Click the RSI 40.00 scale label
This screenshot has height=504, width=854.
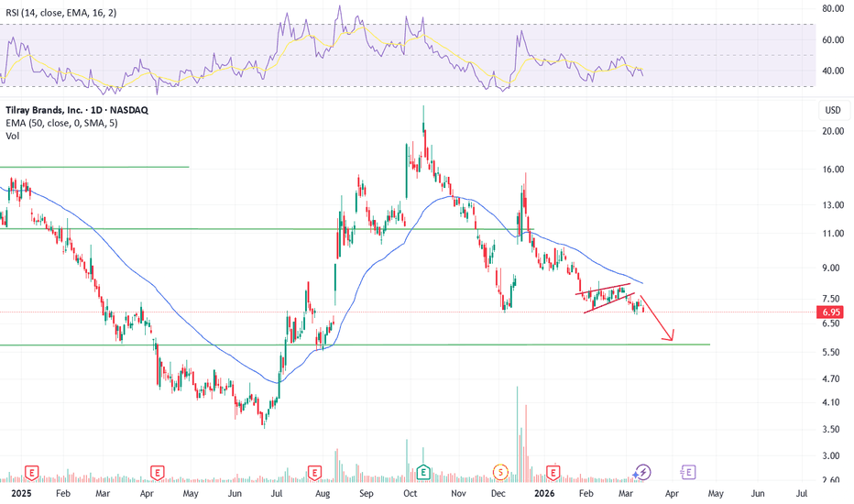[833, 71]
